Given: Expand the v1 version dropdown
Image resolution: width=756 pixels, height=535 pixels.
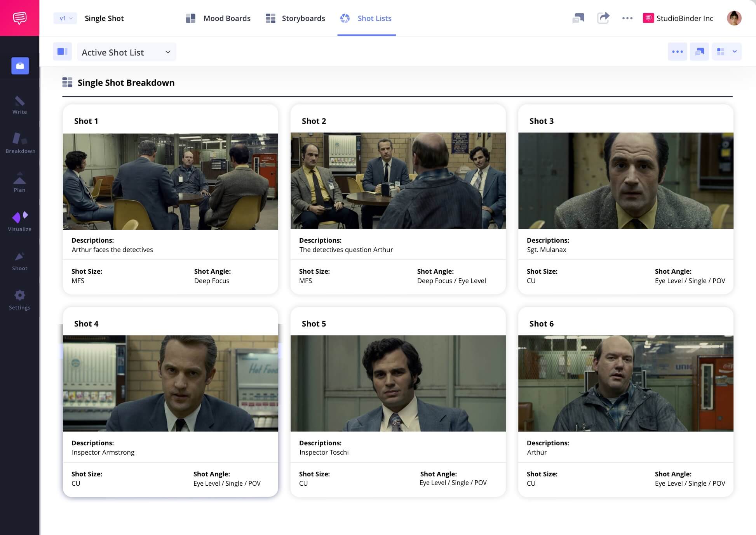Looking at the screenshot, I should 65,18.
